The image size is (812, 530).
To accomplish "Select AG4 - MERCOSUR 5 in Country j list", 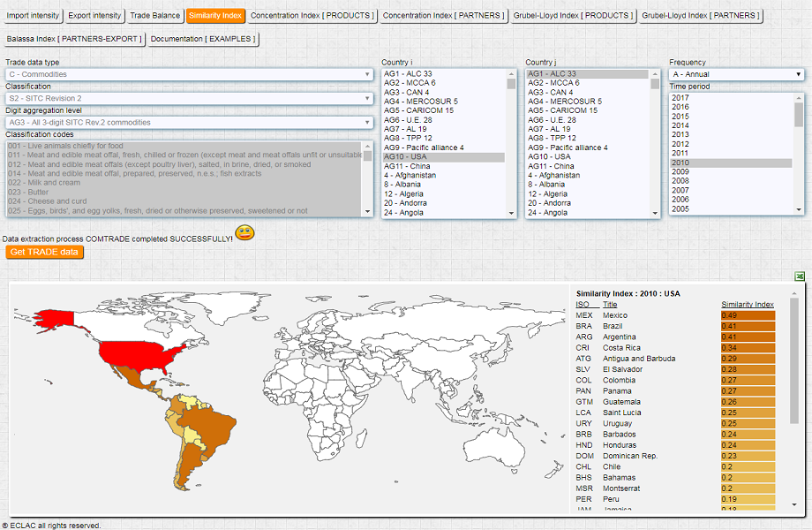I will coord(565,102).
